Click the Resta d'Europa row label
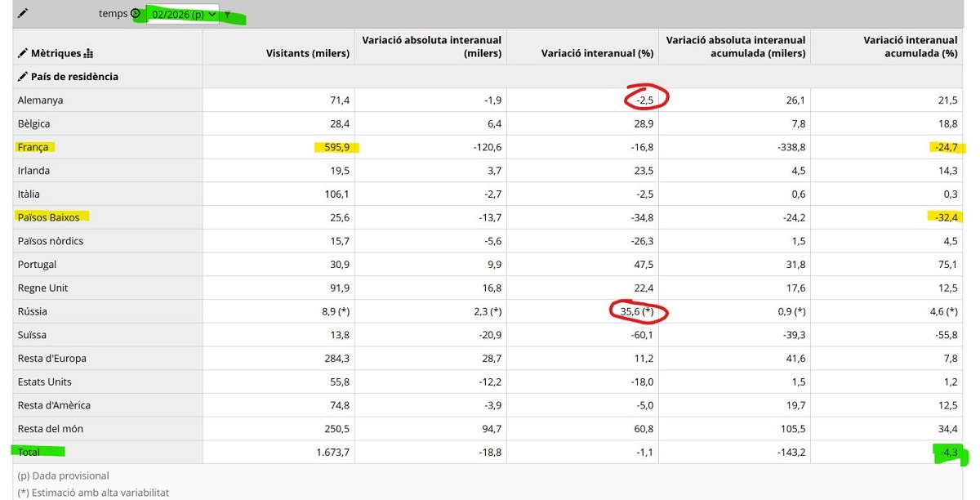980x500 pixels. pos(52,359)
